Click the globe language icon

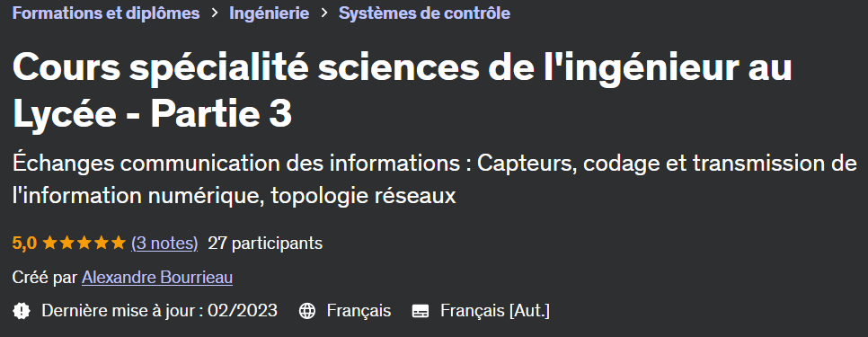[307, 311]
